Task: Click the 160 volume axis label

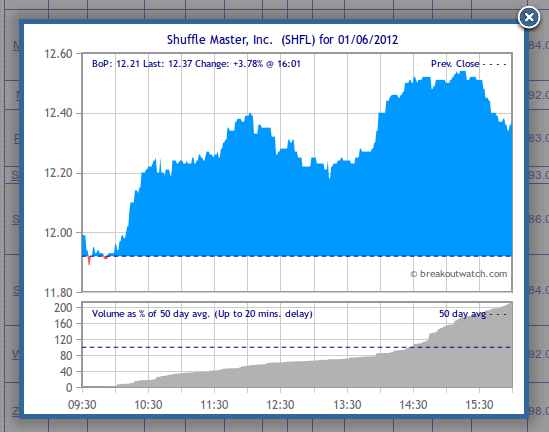Action: 63,324
